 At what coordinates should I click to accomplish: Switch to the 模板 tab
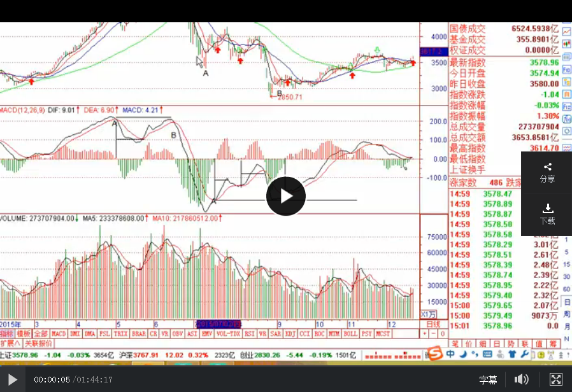tap(24, 333)
